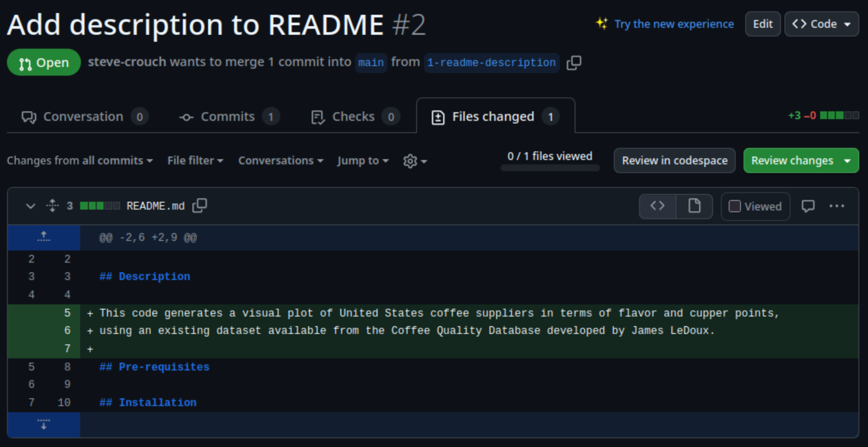Image resolution: width=868 pixels, height=447 pixels.
Task: Click hunk header @@ -2,6 +2,9 @@
Action: point(148,237)
